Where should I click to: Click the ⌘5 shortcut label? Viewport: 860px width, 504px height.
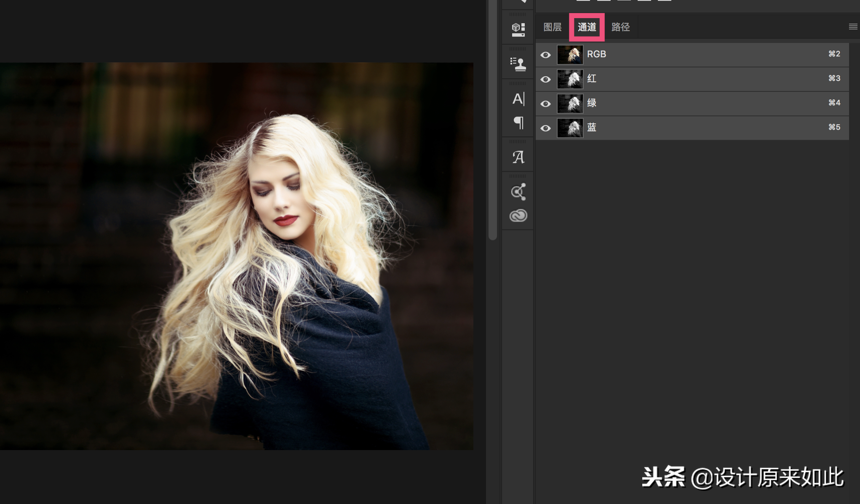tap(834, 127)
